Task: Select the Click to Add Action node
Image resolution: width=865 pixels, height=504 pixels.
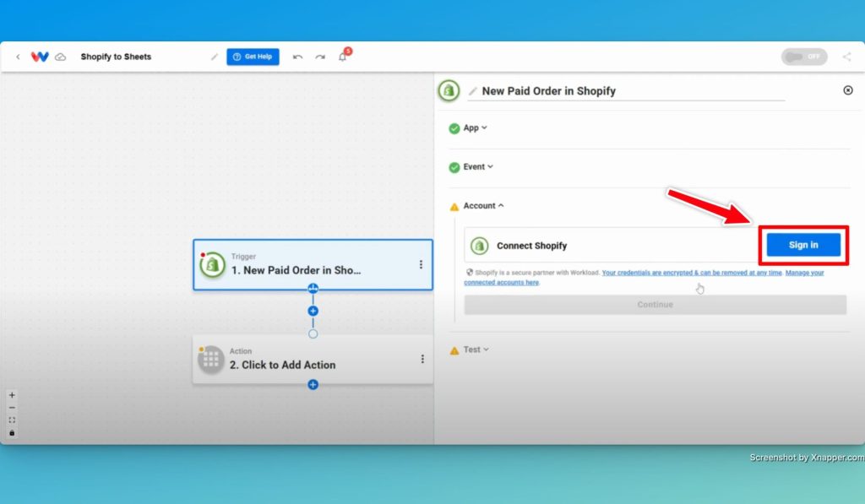Action: (x=313, y=359)
